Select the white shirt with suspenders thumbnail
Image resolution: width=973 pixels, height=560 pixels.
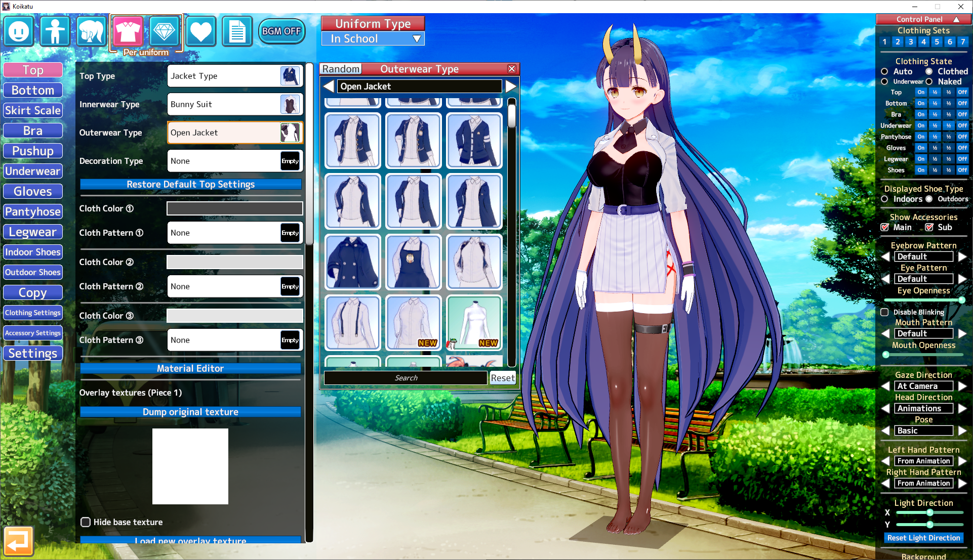[x=353, y=323]
